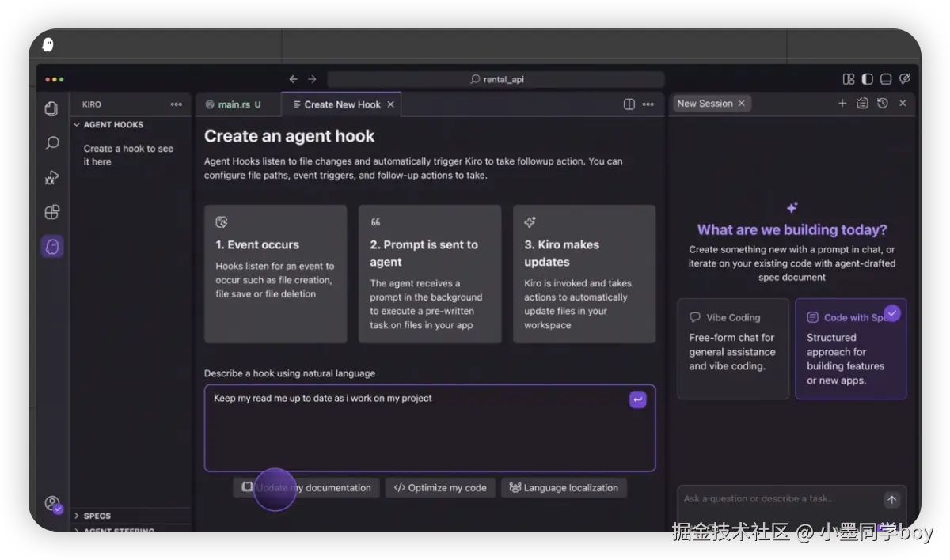This screenshot has width=950, height=560.
Task: Open the Search icon in activity bar
Action: 52,143
